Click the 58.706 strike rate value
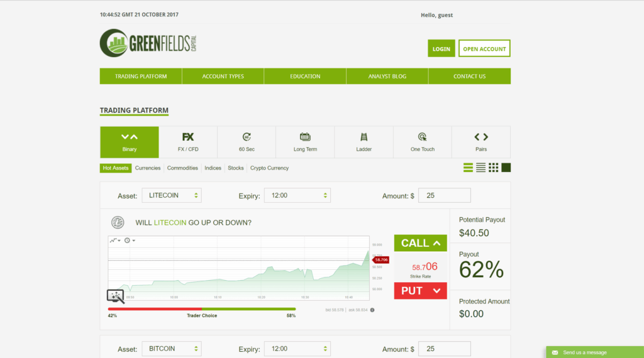Viewport: 644px width, 358px height. (x=425, y=267)
